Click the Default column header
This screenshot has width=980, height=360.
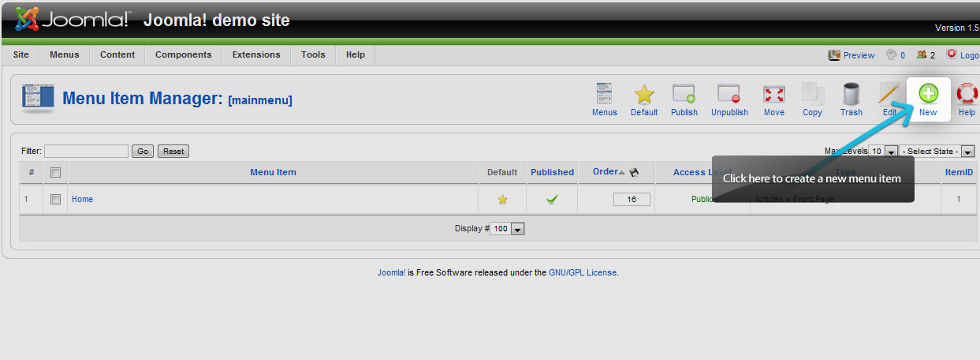(x=502, y=172)
